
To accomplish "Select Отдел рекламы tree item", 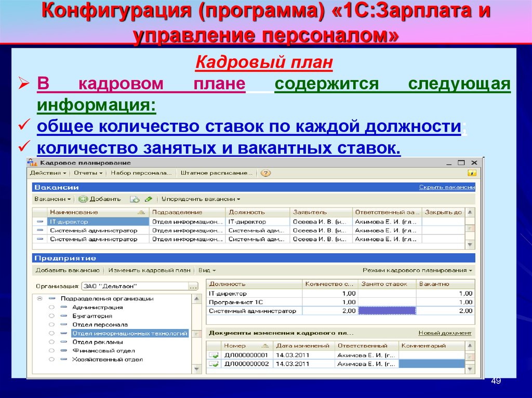I will coord(98,342).
